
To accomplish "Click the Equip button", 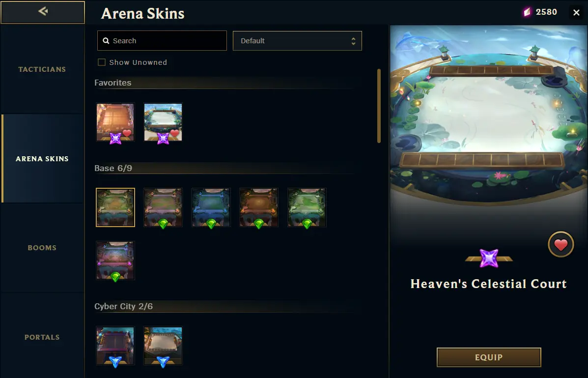I will click(x=489, y=357).
